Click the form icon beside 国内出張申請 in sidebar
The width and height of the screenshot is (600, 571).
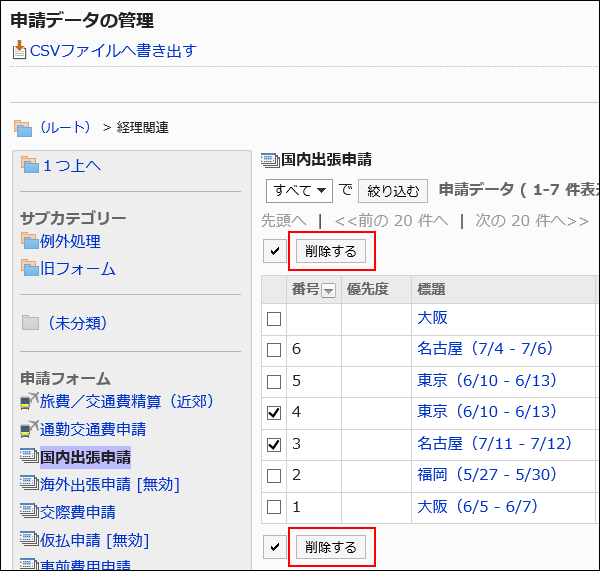click(29, 456)
